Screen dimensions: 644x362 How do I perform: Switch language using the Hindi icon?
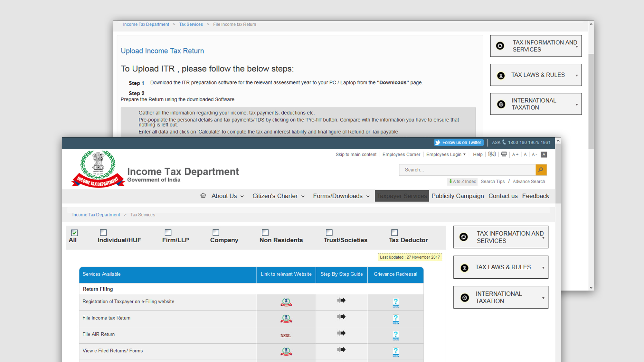(x=492, y=154)
